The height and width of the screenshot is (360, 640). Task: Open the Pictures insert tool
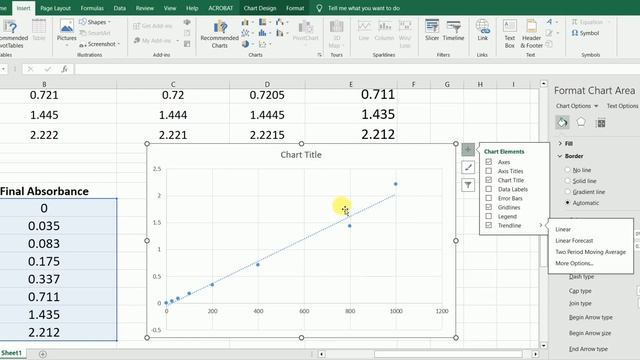point(67,31)
